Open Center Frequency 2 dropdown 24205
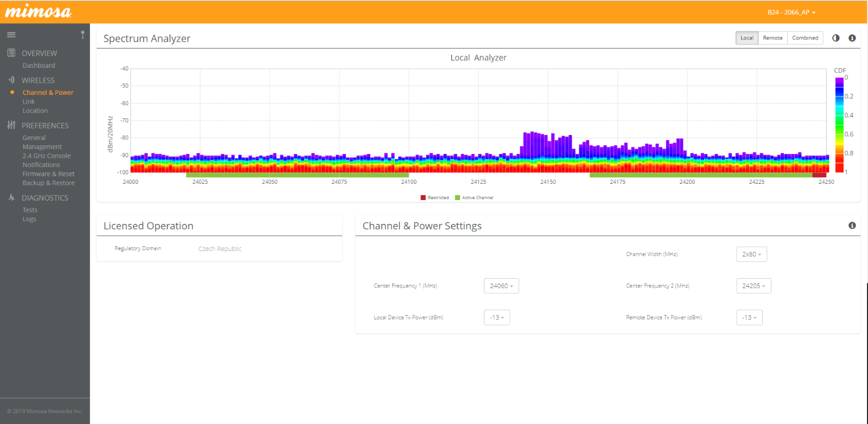Screen dimensions: 868x424 (x=754, y=286)
